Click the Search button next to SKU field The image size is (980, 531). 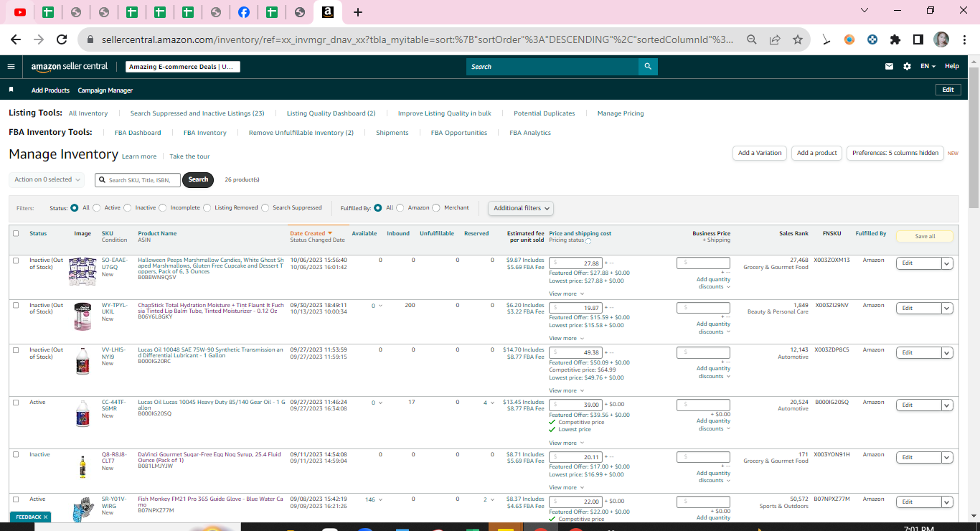198,179
